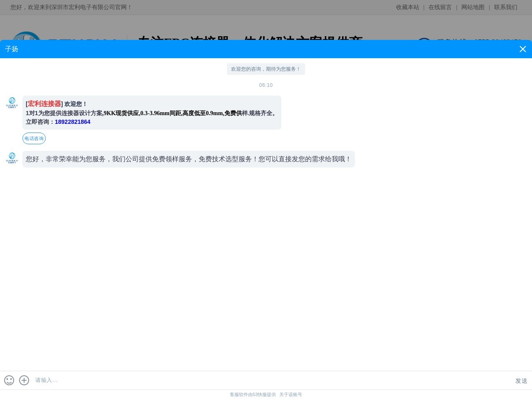Click 收藏本站 in top bar
Image resolution: width=532 pixels, height=399 pixels.
[407, 7]
